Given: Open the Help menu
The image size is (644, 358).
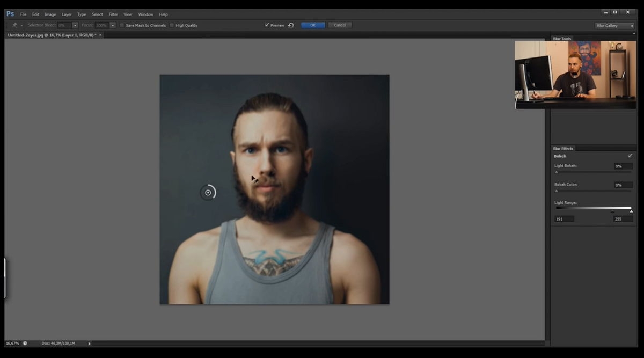Looking at the screenshot, I should [163, 14].
